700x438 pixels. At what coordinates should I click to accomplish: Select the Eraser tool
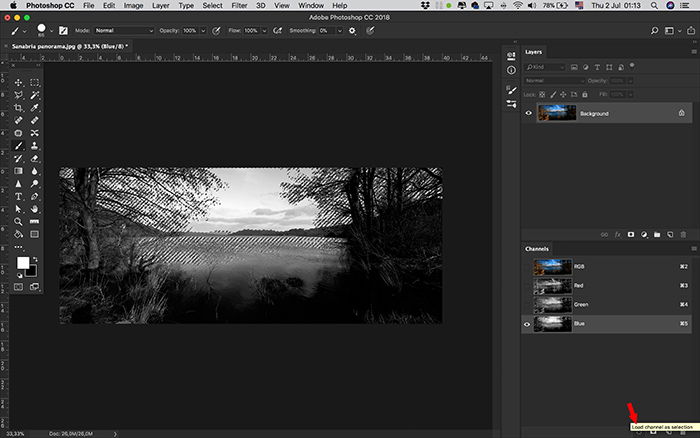(34, 159)
